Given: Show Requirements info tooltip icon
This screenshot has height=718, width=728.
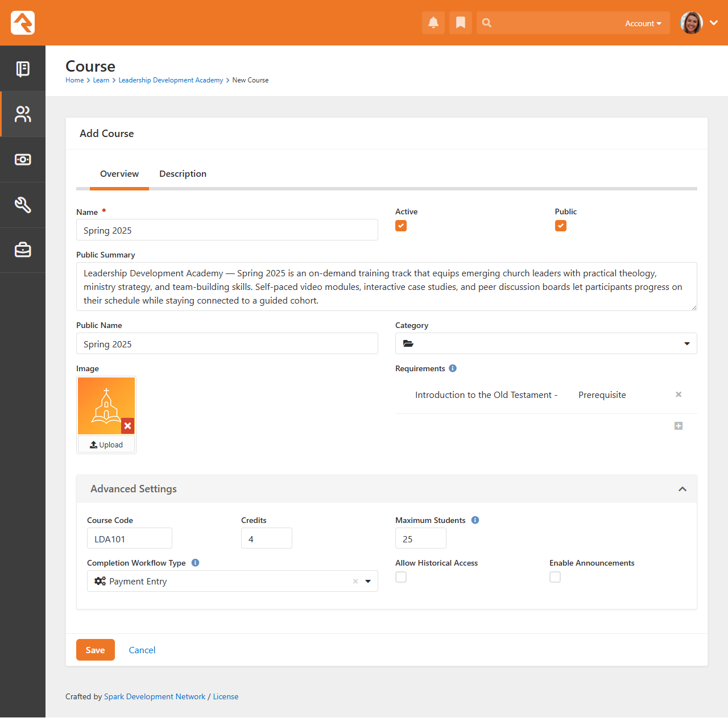Looking at the screenshot, I should pyautogui.click(x=453, y=368).
